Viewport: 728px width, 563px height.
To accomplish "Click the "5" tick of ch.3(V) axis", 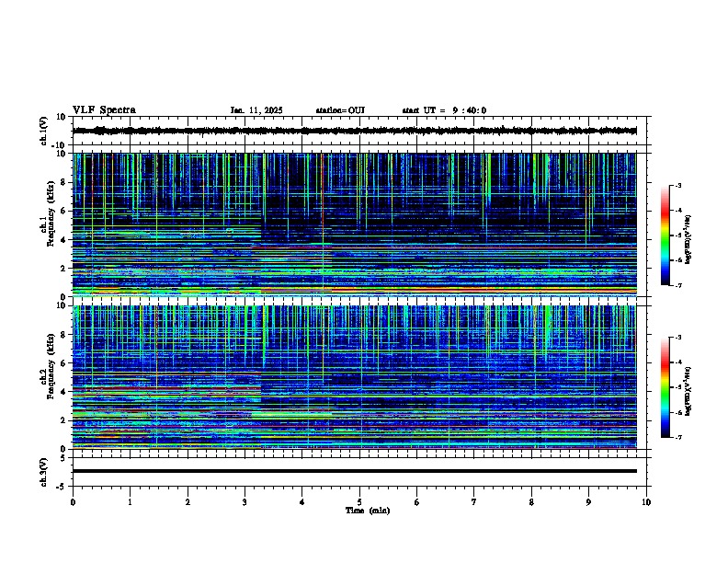I will point(64,458).
